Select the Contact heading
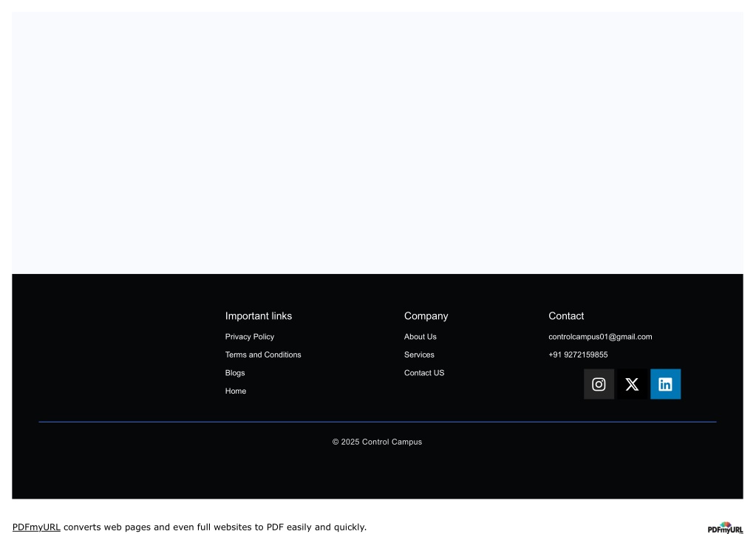Image resolution: width=756 pixels, height=534 pixels. coord(566,316)
